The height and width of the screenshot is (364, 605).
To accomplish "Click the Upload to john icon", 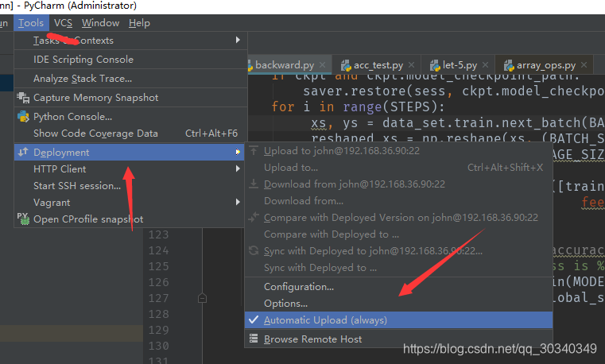I will tap(254, 150).
